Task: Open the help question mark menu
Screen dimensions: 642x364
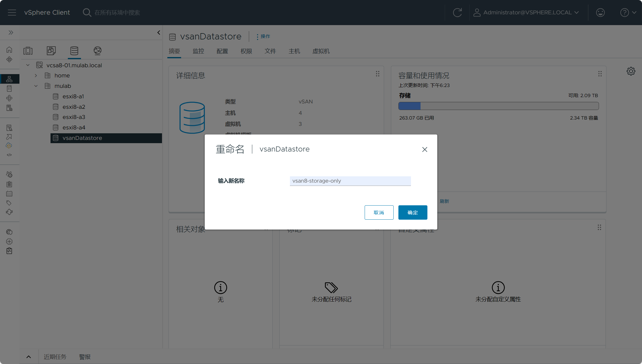Action: (628, 13)
